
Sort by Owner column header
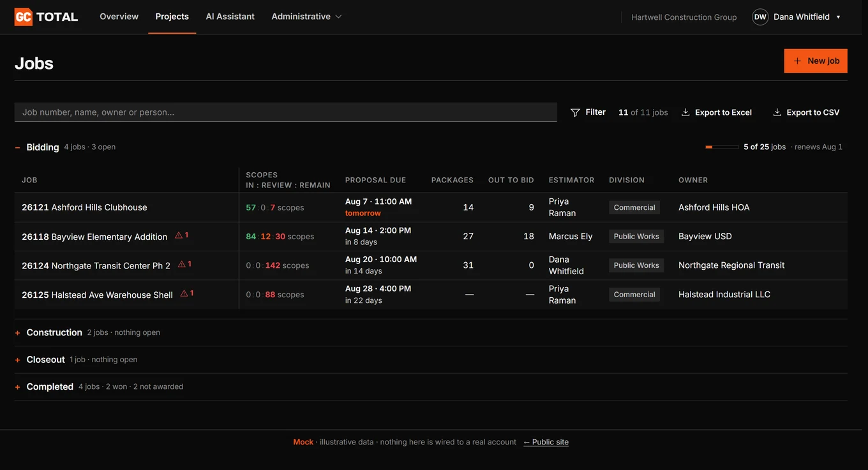[693, 180]
